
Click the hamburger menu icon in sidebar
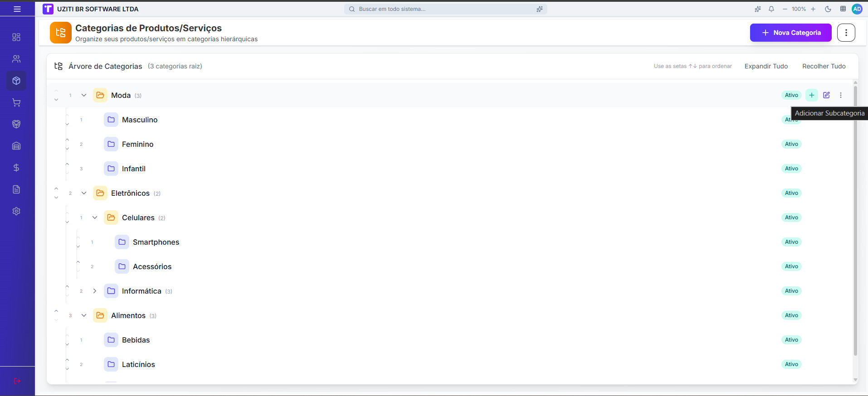click(x=17, y=9)
